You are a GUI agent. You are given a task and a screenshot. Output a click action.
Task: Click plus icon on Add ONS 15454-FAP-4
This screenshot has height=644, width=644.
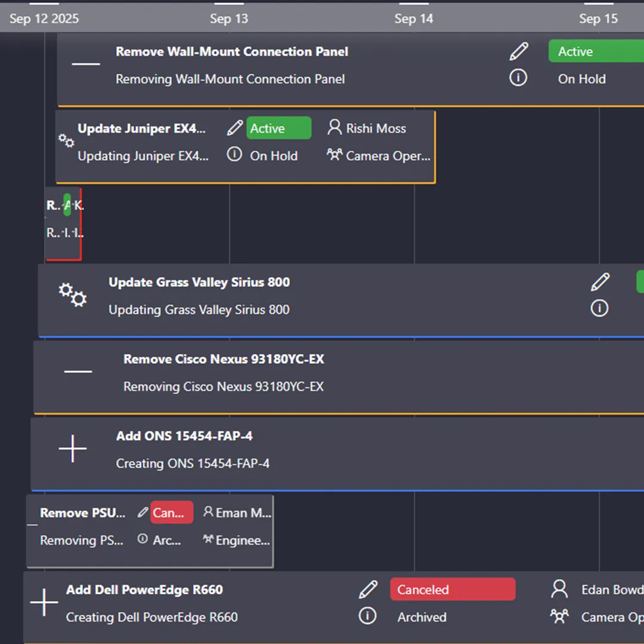pyautogui.click(x=73, y=448)
